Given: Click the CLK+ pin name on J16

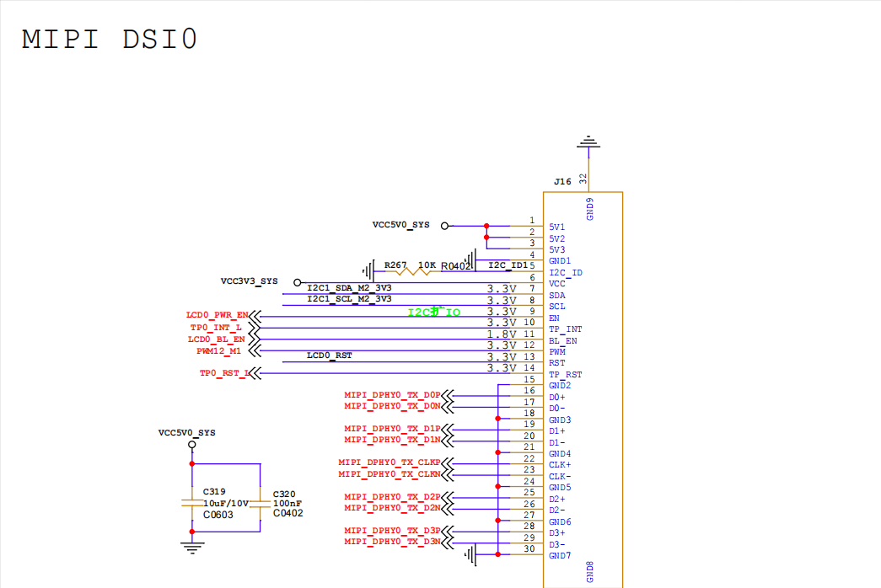Looking at the screenshot, I should click(560, 464).
